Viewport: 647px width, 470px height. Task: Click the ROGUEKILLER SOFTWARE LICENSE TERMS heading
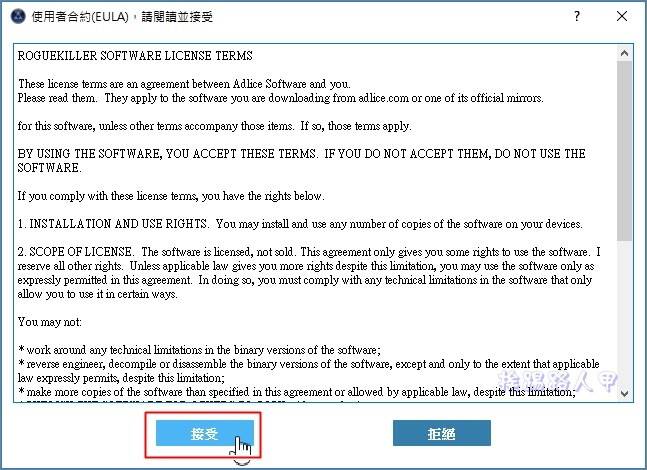[135, 56]
